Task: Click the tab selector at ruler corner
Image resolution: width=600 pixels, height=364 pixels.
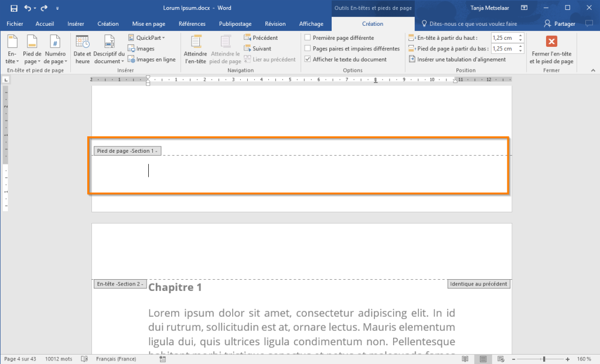Action: (x=6, y=80)
